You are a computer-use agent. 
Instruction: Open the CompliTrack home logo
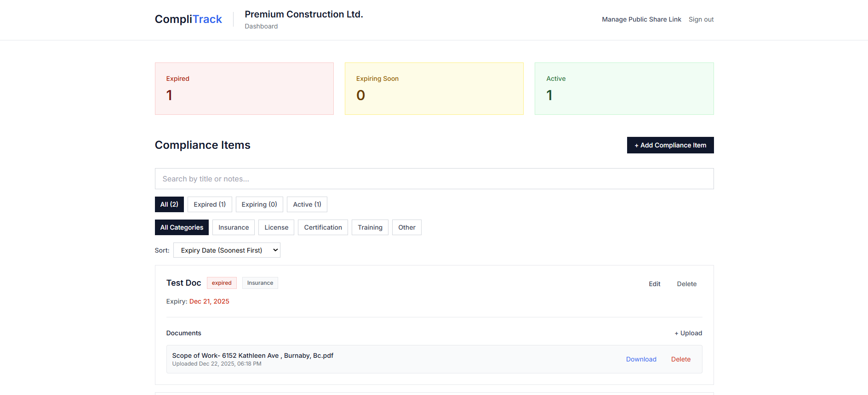(x=188, y=19)
